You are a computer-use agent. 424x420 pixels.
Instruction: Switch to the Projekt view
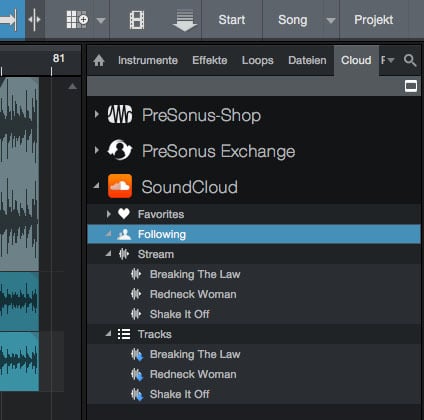[x=373, y=20]
